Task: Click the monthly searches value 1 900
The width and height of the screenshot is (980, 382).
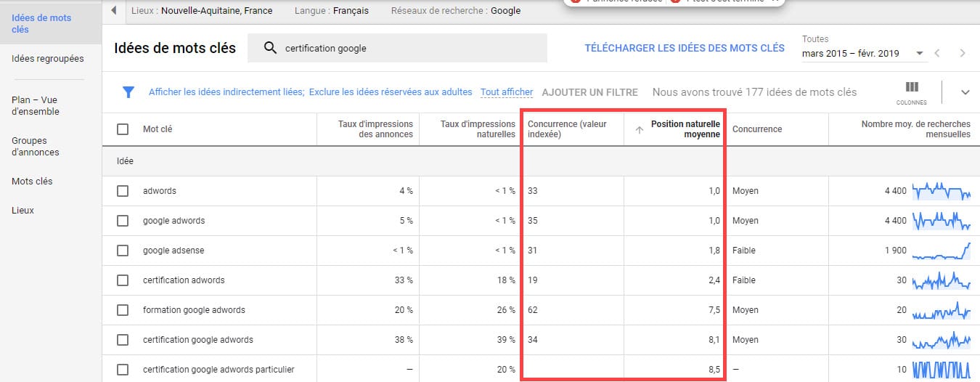Action: tap(896, 251)
